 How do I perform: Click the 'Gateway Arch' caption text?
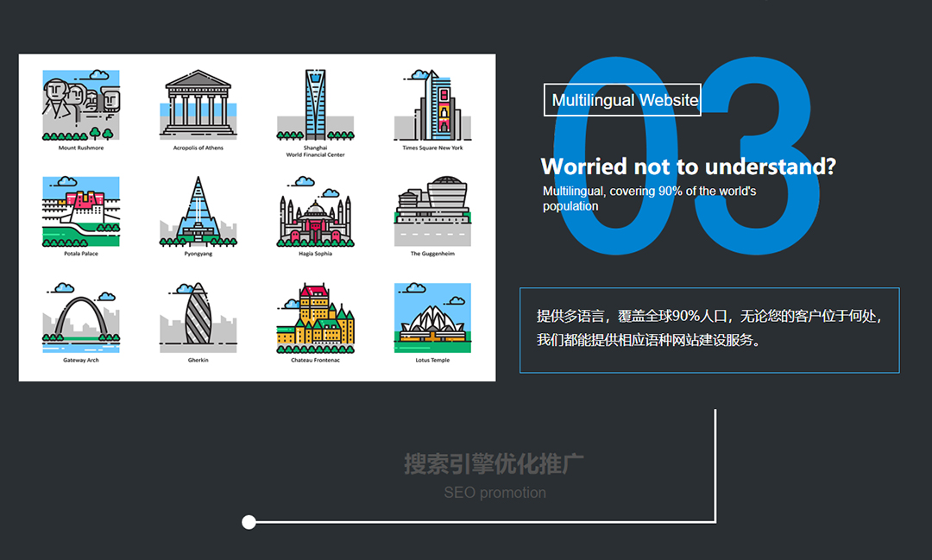pos(81,361)
